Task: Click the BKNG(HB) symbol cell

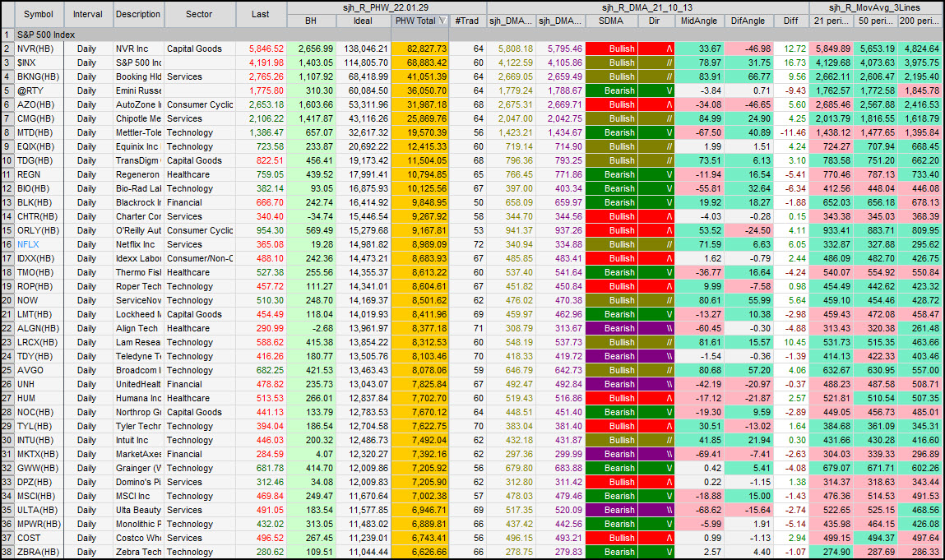Action: (39, 76)
